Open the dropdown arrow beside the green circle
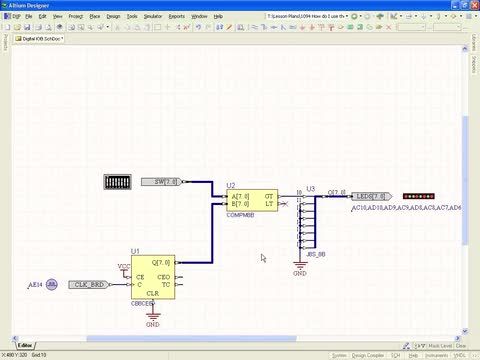Viewport: 480px width, 360px height. pyautogui.click(x=360, y=16)
